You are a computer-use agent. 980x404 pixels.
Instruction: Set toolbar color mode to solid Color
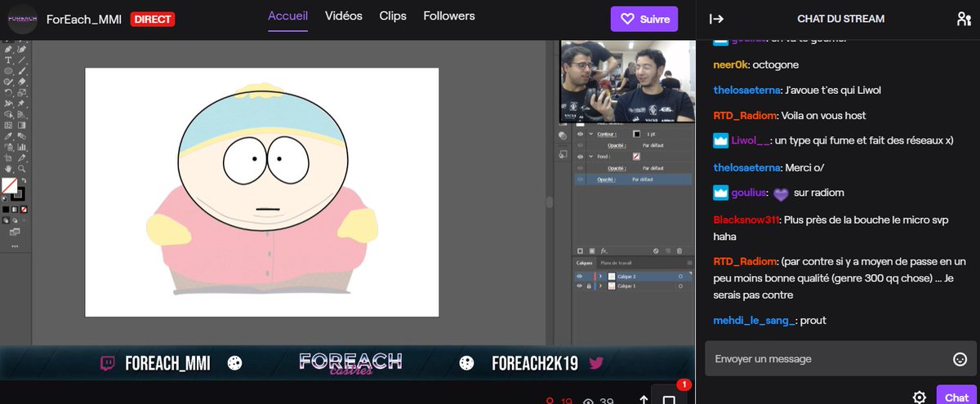tap(6, 209)
